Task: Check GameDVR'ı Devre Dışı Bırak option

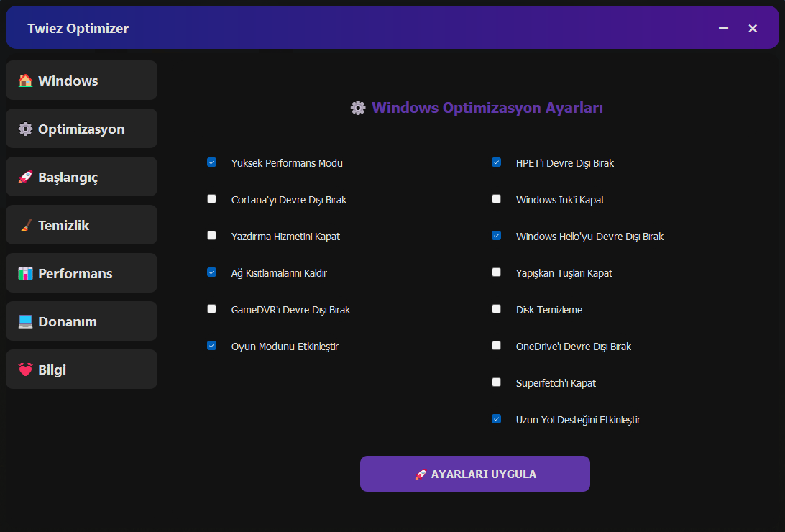Action: point(212,309)
